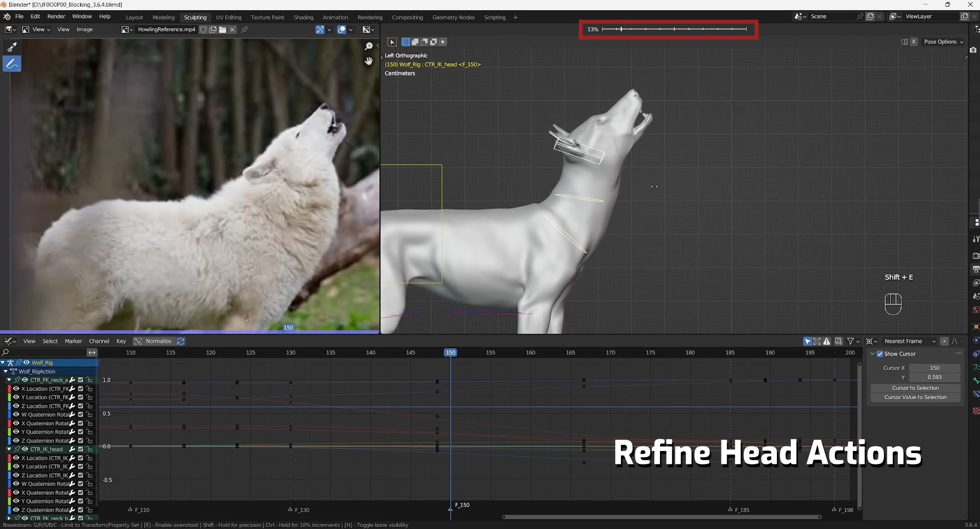Toggle X-axis mirror in pose options
The height and width of the screenshot is (529, 980).
914,42
